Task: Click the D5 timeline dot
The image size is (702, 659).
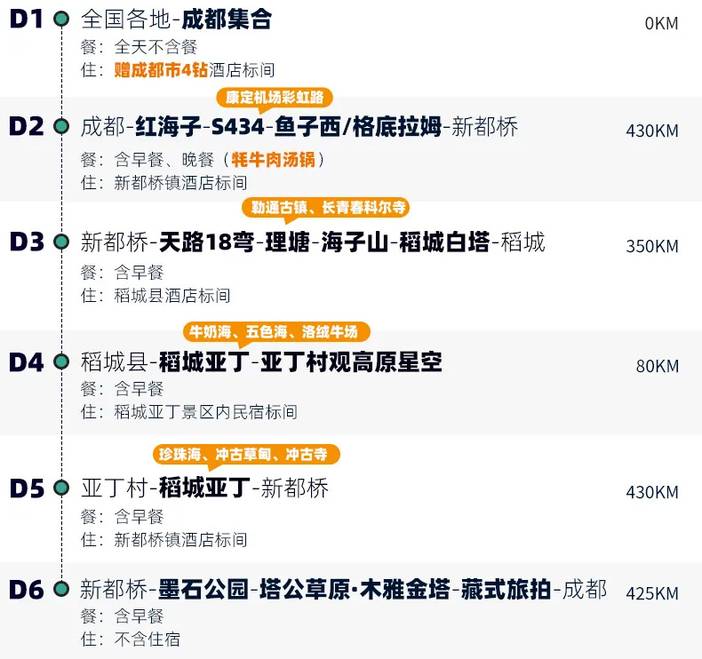Action: (x=61, y=489)
